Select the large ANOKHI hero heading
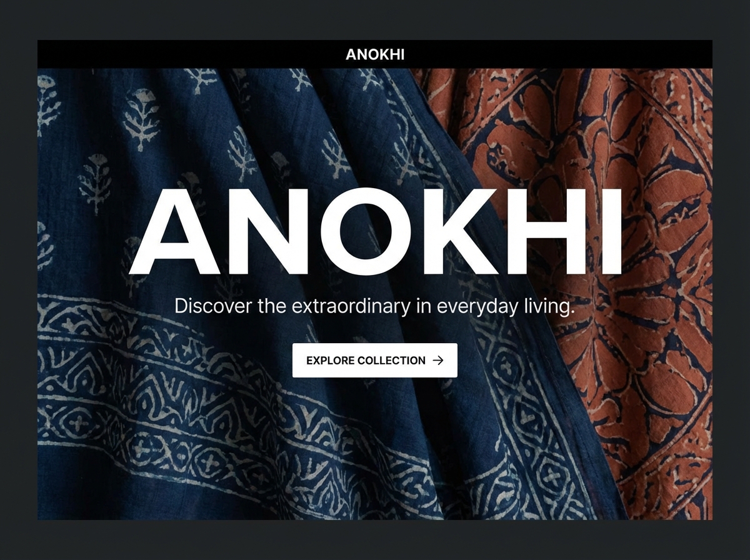The width and height of the screenshot is (750, 560). [x=375, y=232]
